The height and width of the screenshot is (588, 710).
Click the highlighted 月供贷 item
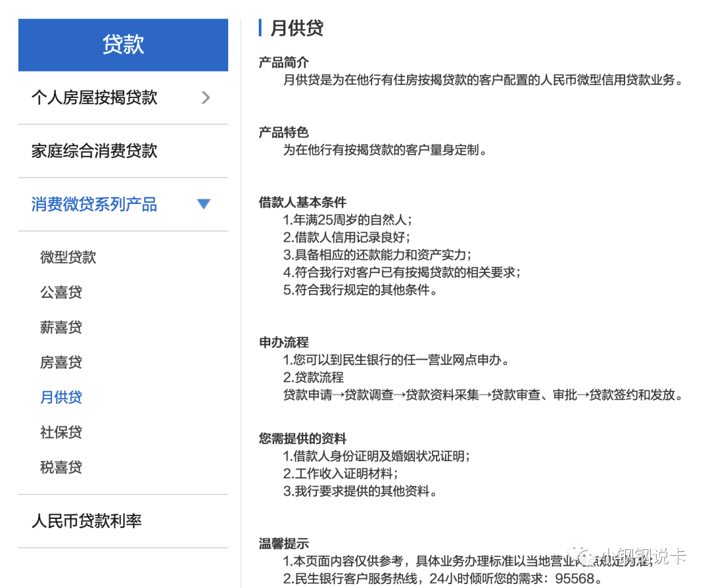click(x=62, y=397)
